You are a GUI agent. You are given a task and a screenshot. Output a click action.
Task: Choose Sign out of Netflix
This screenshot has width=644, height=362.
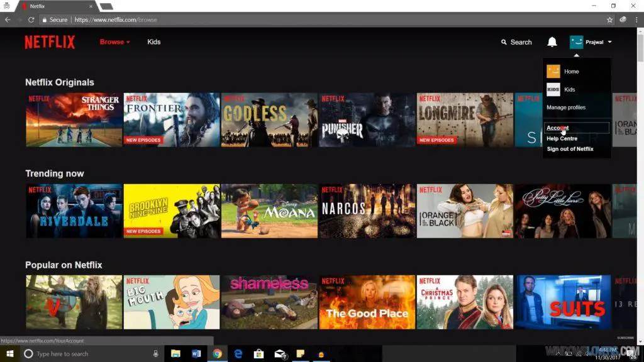[x=570, y=149]
